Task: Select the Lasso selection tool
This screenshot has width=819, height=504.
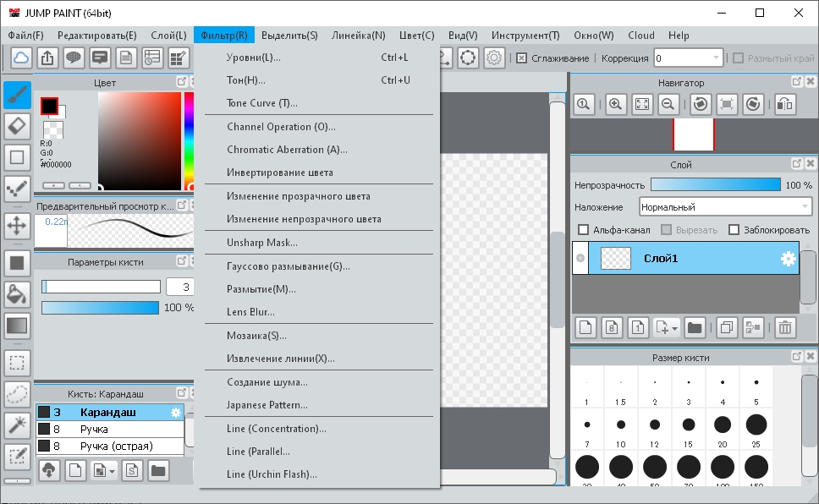Action: 17,394
